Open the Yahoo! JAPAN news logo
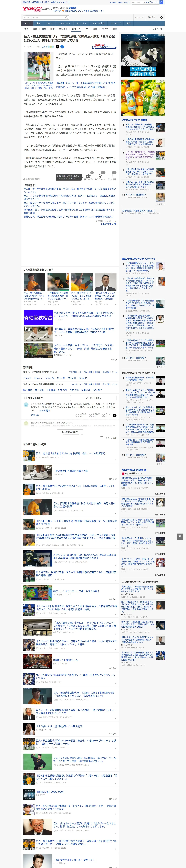The height and width of the screenshot is (868, 186). [x=37, y=9]
